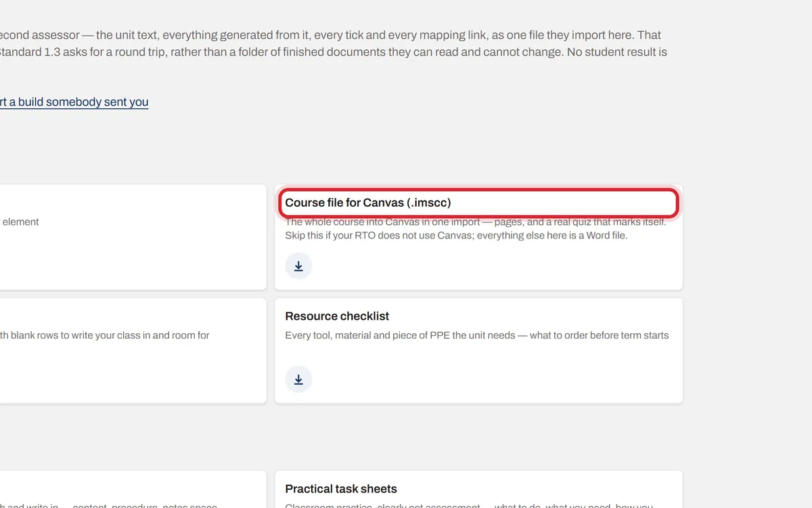Open the build somebody sent you link
Screen dimensions: 812x508
coord(73,102)
